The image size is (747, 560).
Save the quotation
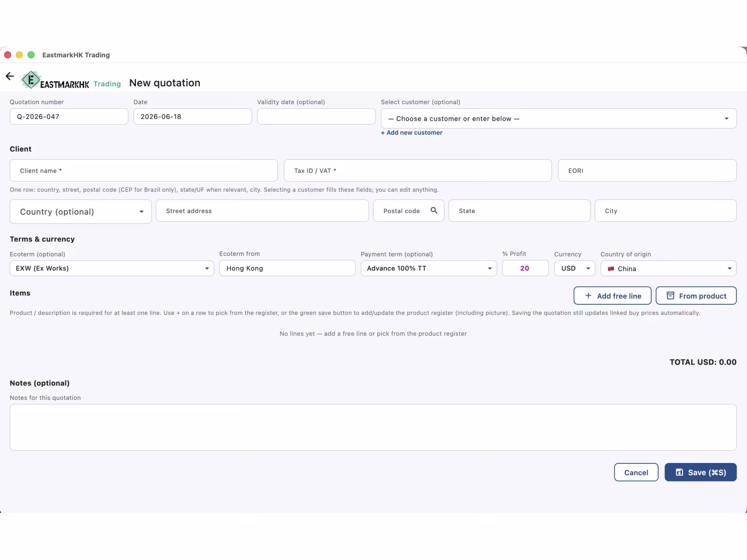click(700, 472)
